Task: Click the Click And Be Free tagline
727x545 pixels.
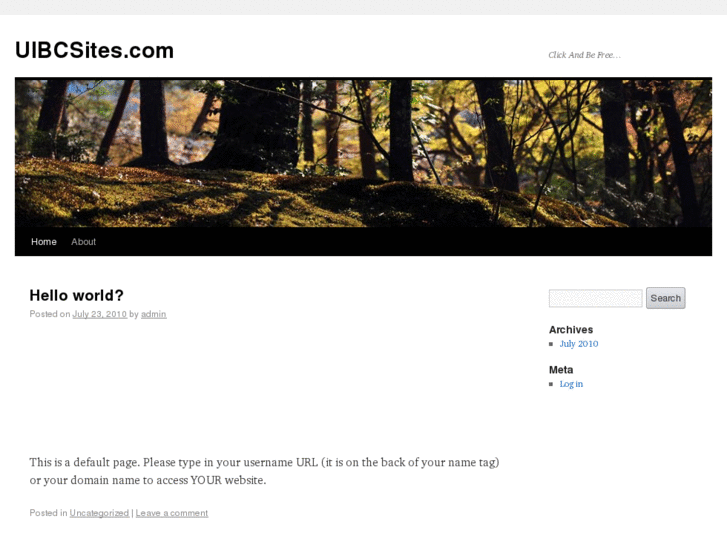Action: [x=584, y=55]
